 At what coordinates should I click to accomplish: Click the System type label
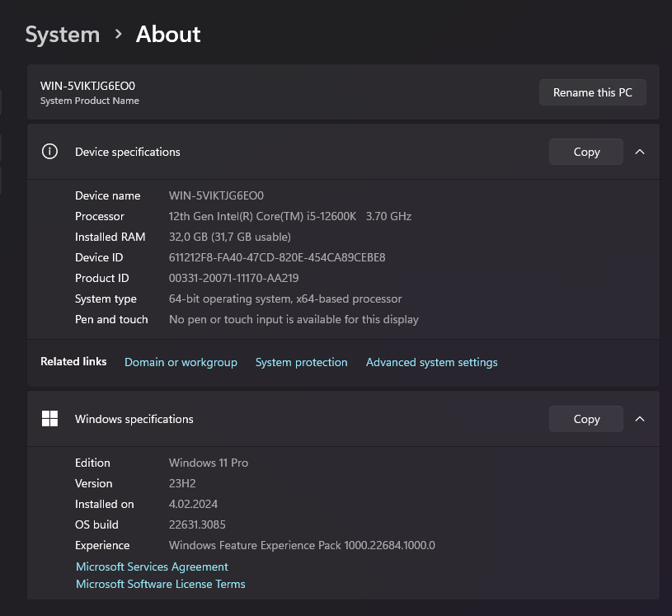tap(106, 299)
